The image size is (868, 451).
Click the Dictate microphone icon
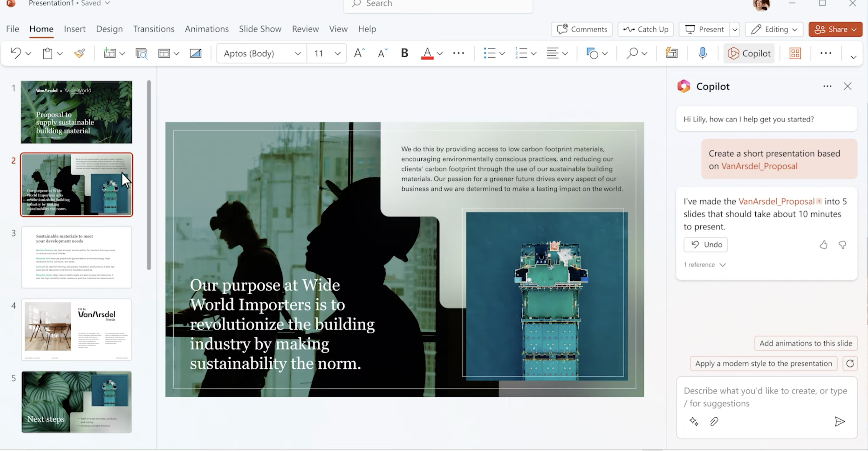point(702,53)
